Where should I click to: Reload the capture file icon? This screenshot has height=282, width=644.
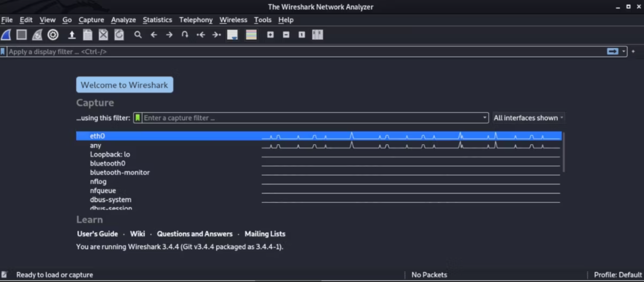[x=119, y=35]
